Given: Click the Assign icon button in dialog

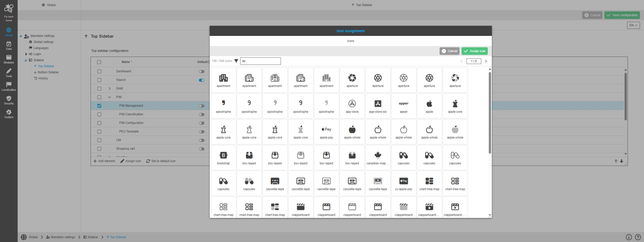Looking at the screenshot, I should (x=474, y=51).
